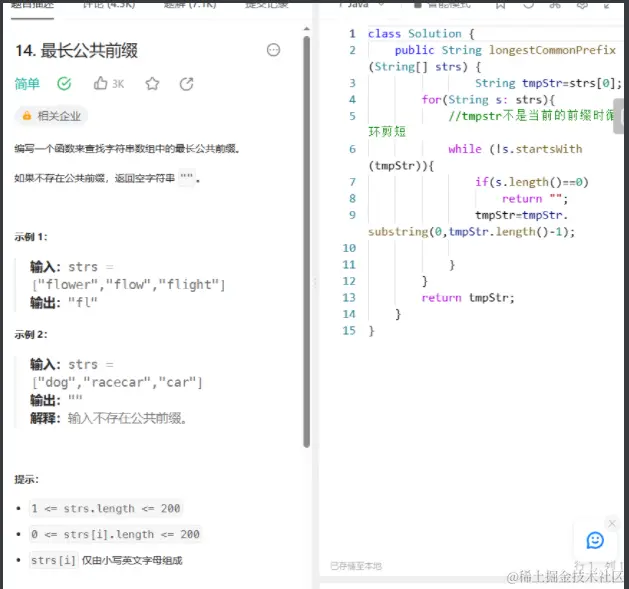
Task: Click the 简单 difficulty label
Action: click(x=27, y=84)
